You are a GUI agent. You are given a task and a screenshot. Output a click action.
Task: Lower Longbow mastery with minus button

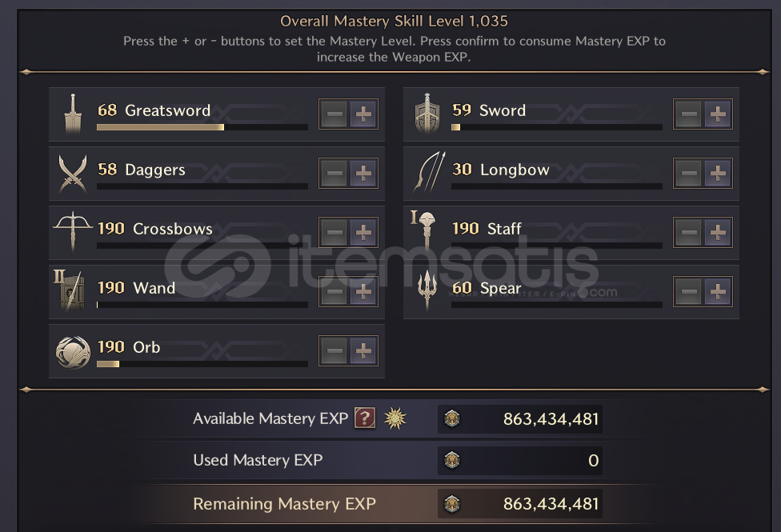pos(688,174)
